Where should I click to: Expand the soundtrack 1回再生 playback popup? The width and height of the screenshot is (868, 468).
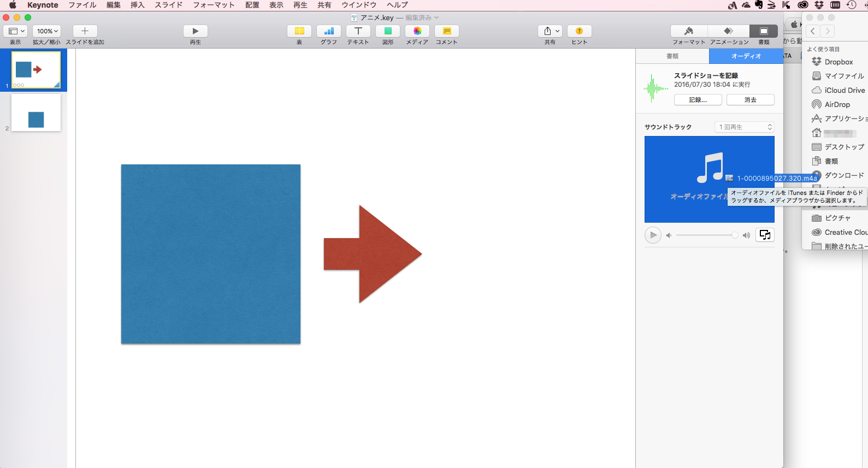pyautogui.click(x=745, y=127)
